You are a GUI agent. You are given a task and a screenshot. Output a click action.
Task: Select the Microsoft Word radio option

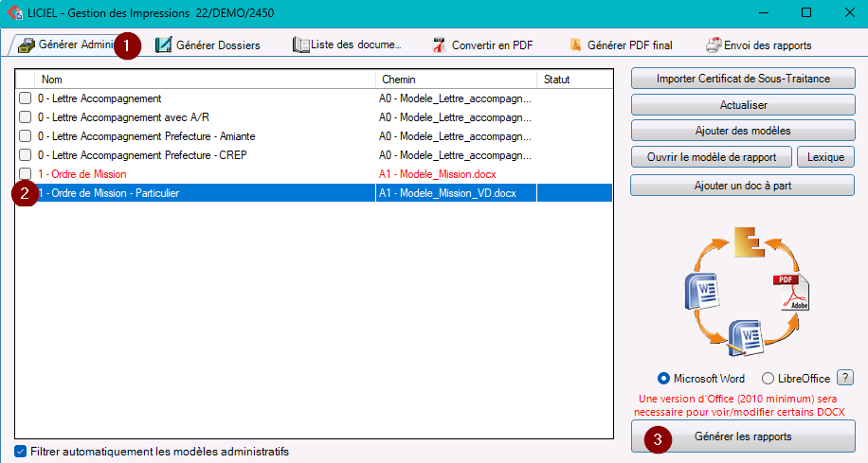pos(663,379)
